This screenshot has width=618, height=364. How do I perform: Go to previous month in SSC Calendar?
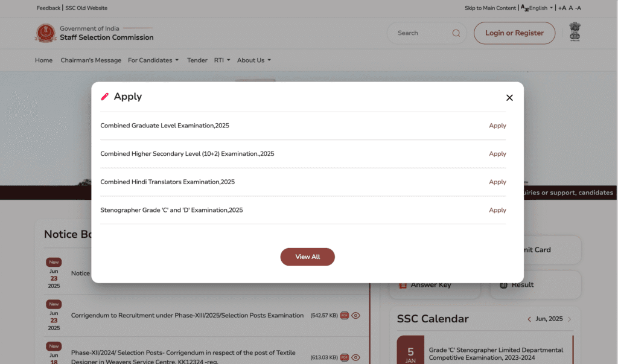pyautogui.click(x=529, y=319)
